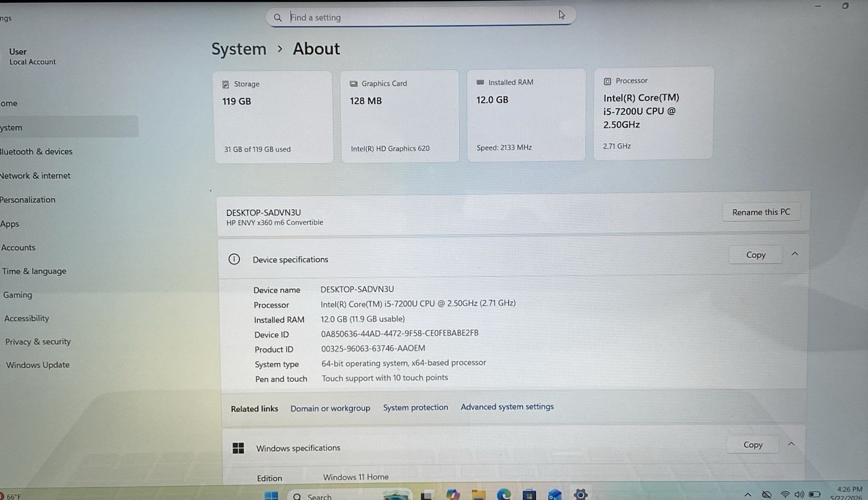868x500 pixels.
Task: Click '64-bit operating system, x64-based processor' text
Action: coord(404,363)
